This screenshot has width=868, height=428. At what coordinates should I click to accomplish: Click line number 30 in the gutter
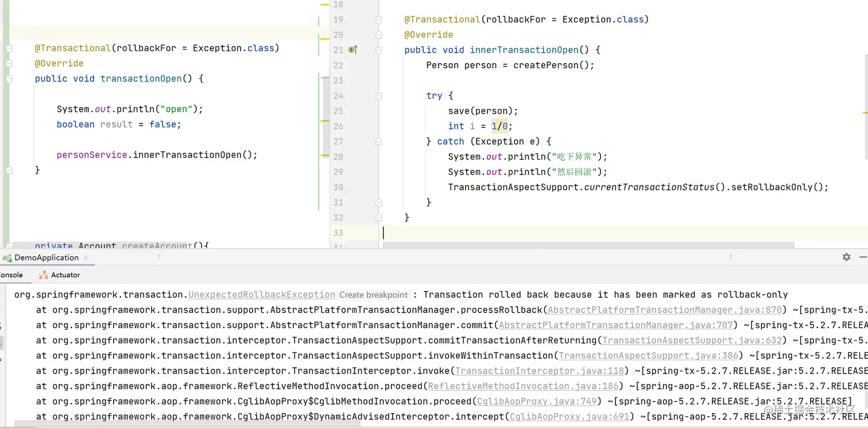coord(338,187)
